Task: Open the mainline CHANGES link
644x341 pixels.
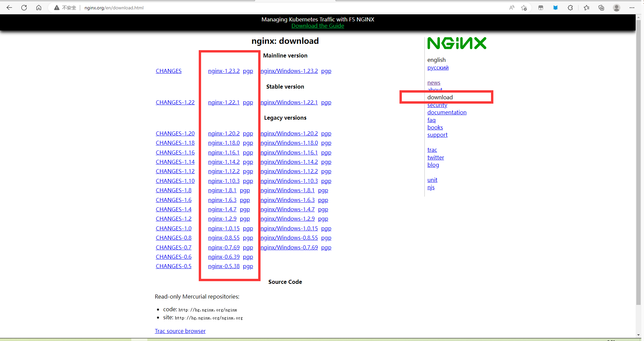Action: pos(169,71)
